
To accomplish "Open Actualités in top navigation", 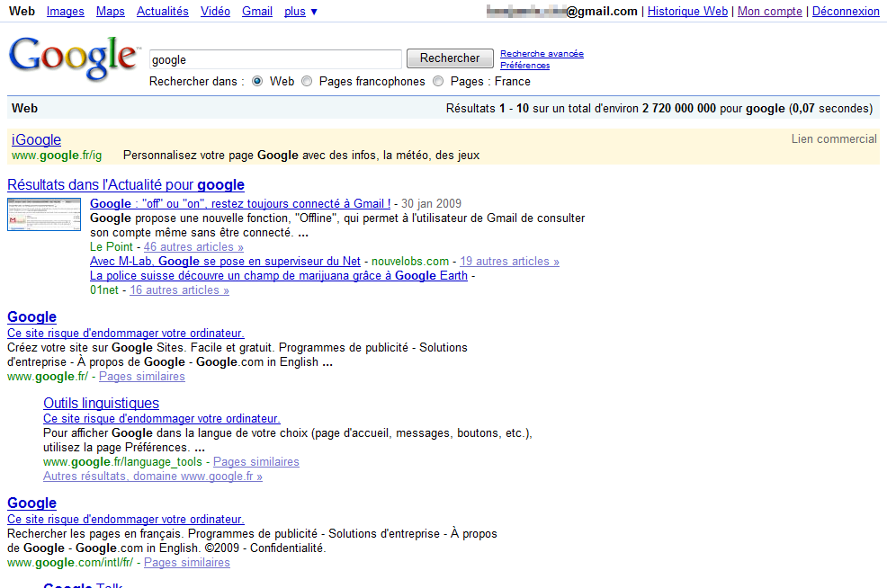I will point(163,12).
